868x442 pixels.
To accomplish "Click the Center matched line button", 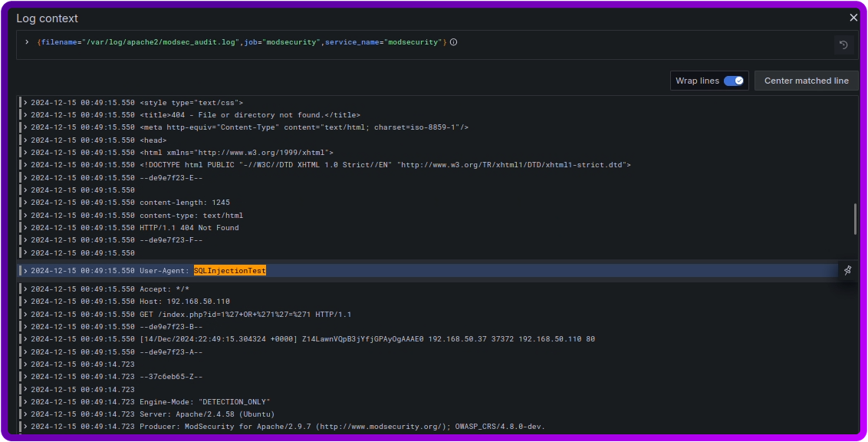I will point(806,81).
